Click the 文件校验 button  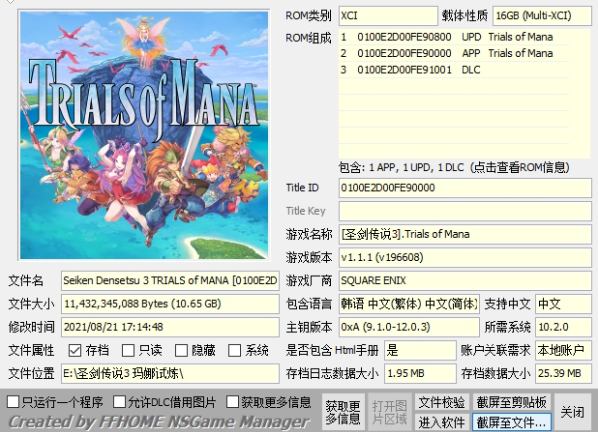442,403
